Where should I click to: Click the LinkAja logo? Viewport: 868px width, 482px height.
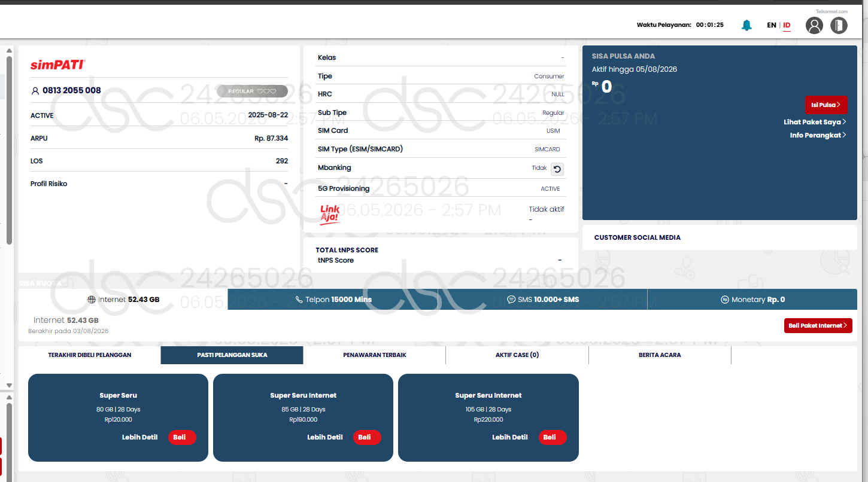click(330, 214)
